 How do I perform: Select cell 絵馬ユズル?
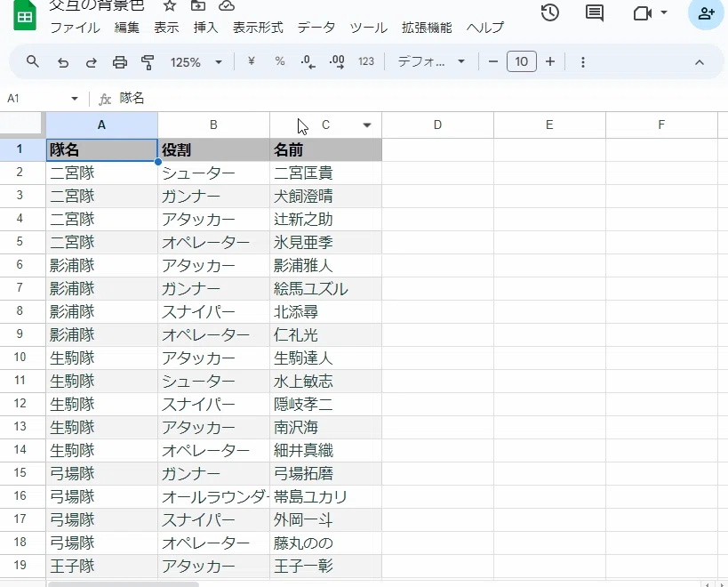click(325, 289)
